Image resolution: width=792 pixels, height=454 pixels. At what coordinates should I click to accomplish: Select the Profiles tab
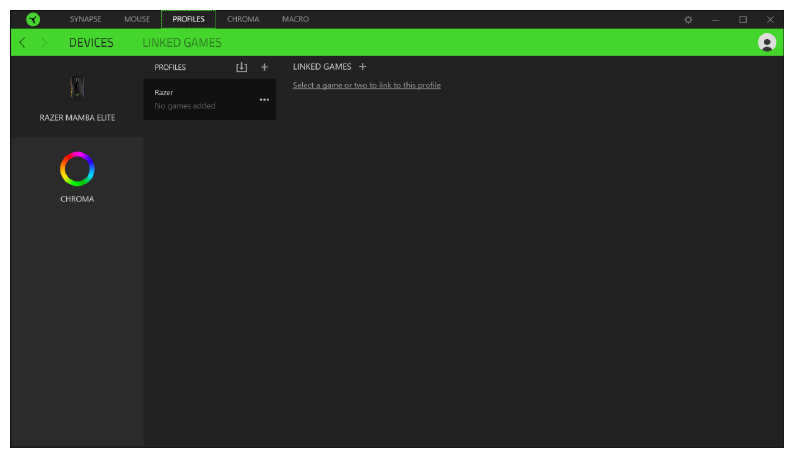tap(188, 19)
